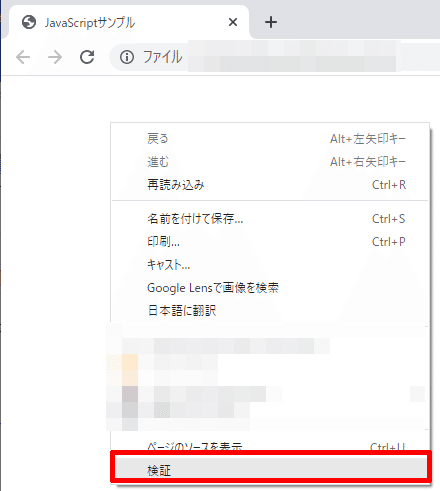This screenshot has height=491, width=440.
Task: Click the browser back arrow
Action: click(23, 57)
